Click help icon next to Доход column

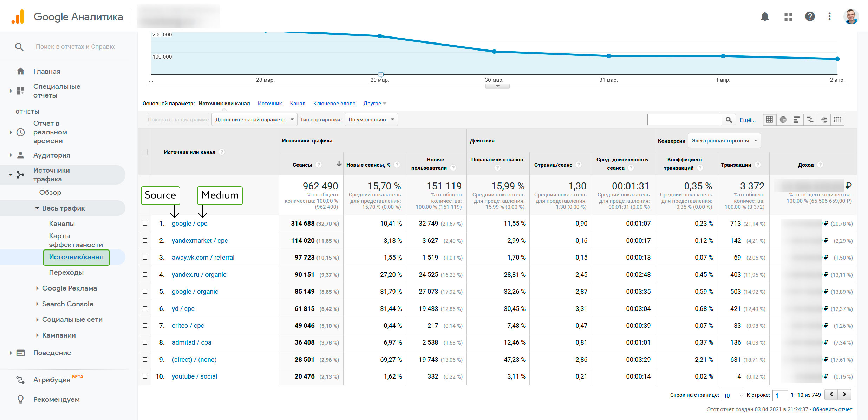coord(820,165)
